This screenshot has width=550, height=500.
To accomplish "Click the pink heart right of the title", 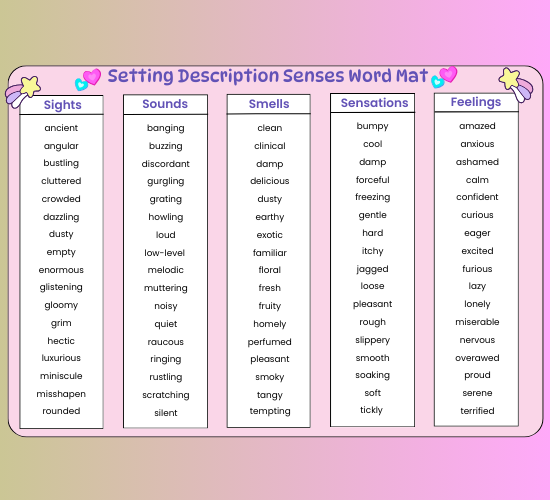I will click(448, 74).
